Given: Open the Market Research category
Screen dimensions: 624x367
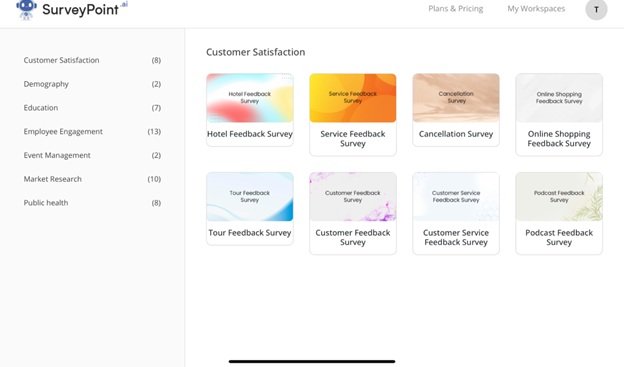Looking at the screenshot, I should (x=92, y=179).
